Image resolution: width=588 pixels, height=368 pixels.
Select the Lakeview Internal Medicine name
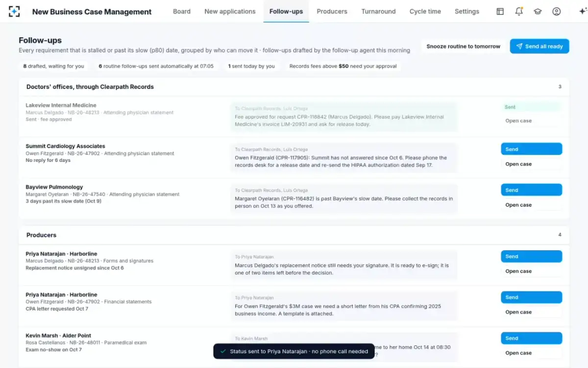pyautogui.click(x=61, y=105)
